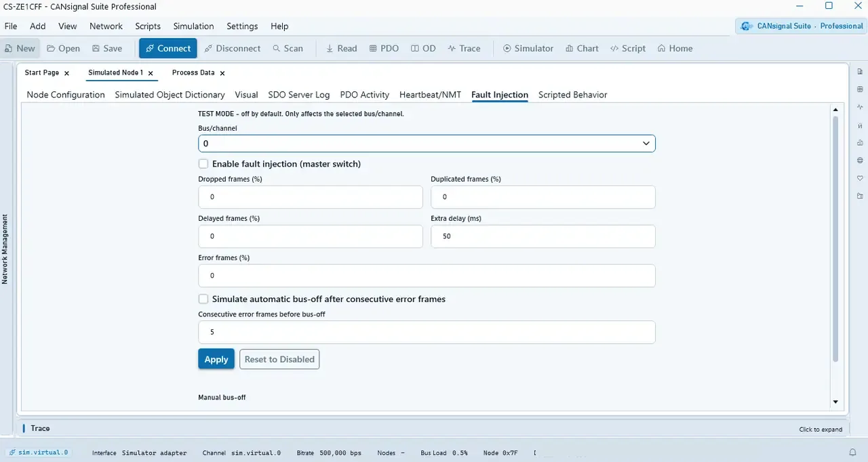868x462 pixels.
Task: Open the Simulation menu
Action: pyautogui.click(x=193, y=26)
